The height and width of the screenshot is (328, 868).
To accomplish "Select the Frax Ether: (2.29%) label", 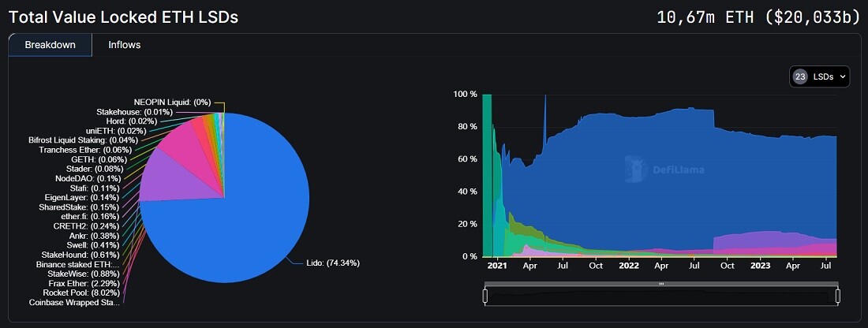I will [x=84, y=283].
